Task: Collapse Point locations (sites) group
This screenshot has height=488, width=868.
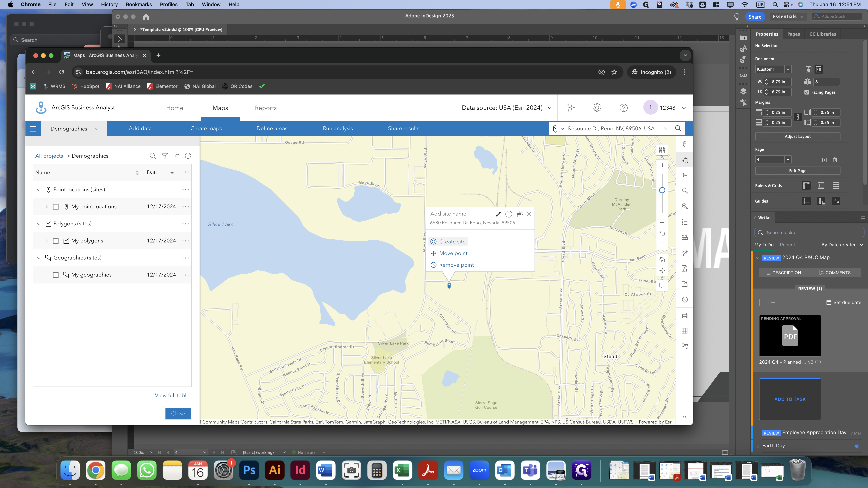Action: click(x=39, y=190)
